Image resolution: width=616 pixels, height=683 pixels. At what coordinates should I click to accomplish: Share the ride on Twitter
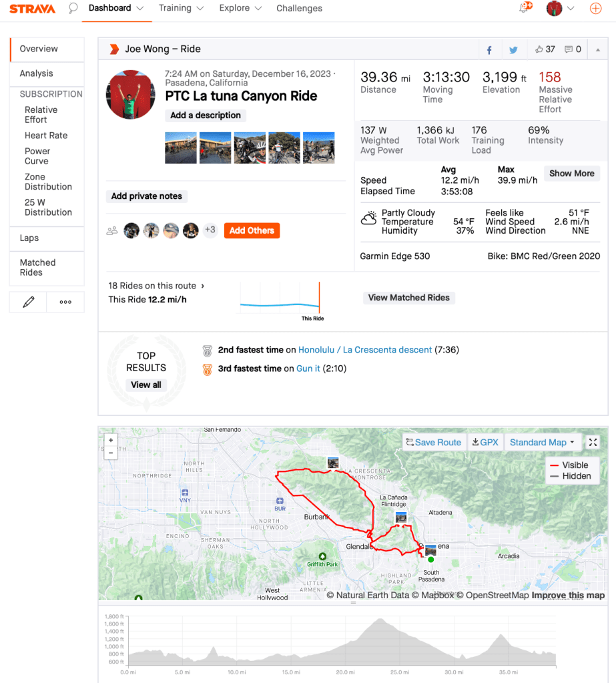pyautogui.click(x=513, y=49)
